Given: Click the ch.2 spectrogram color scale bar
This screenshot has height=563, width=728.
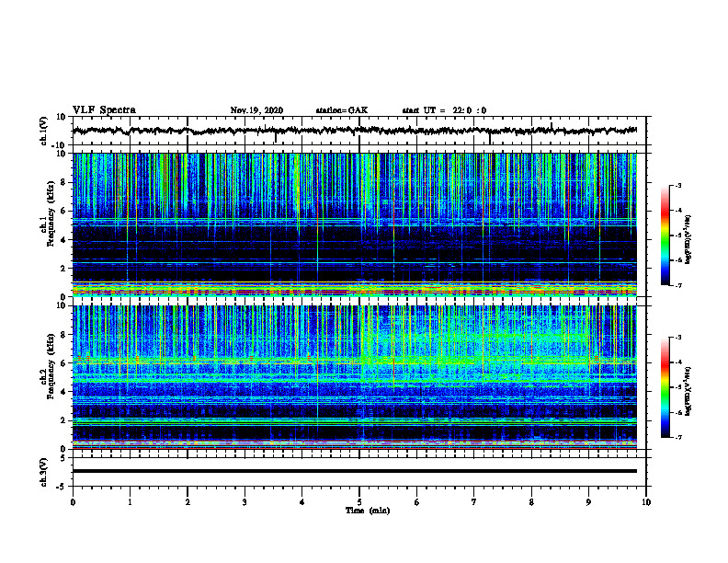Looking at the screenshot, I should coord(665,387).
